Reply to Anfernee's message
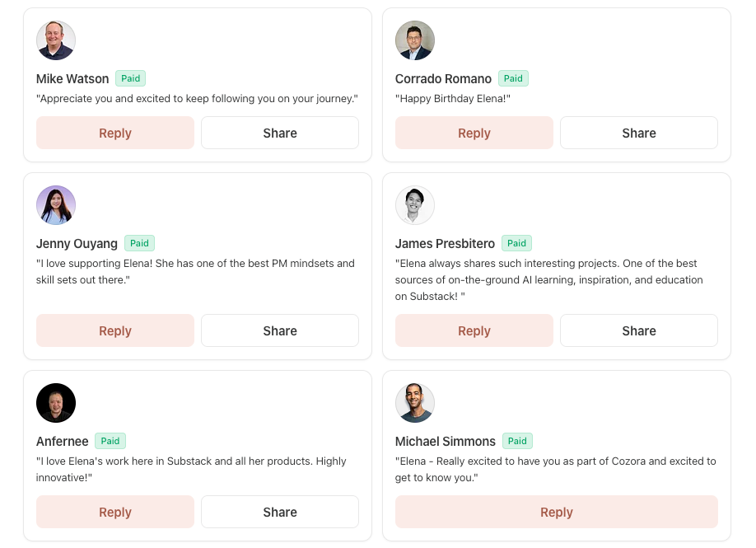 click(115, 512)
